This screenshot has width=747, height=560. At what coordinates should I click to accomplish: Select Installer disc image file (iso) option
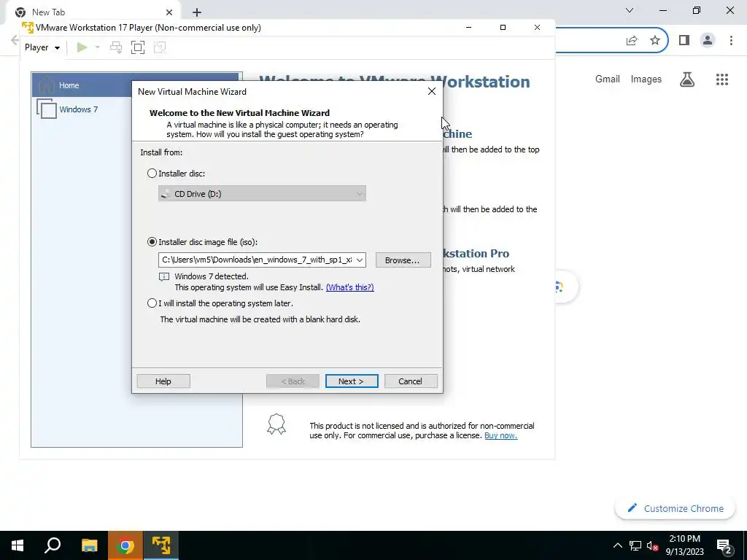coord(152,242)
